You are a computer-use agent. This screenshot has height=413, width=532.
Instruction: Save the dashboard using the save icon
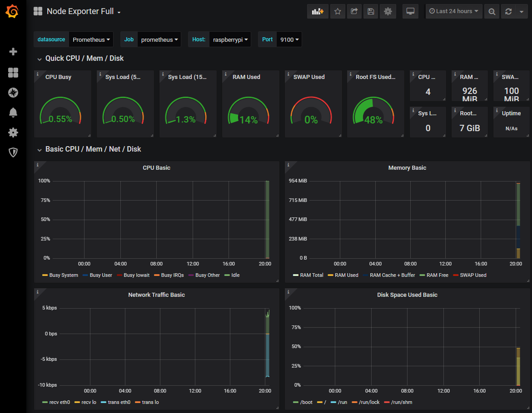pos(370,11)
